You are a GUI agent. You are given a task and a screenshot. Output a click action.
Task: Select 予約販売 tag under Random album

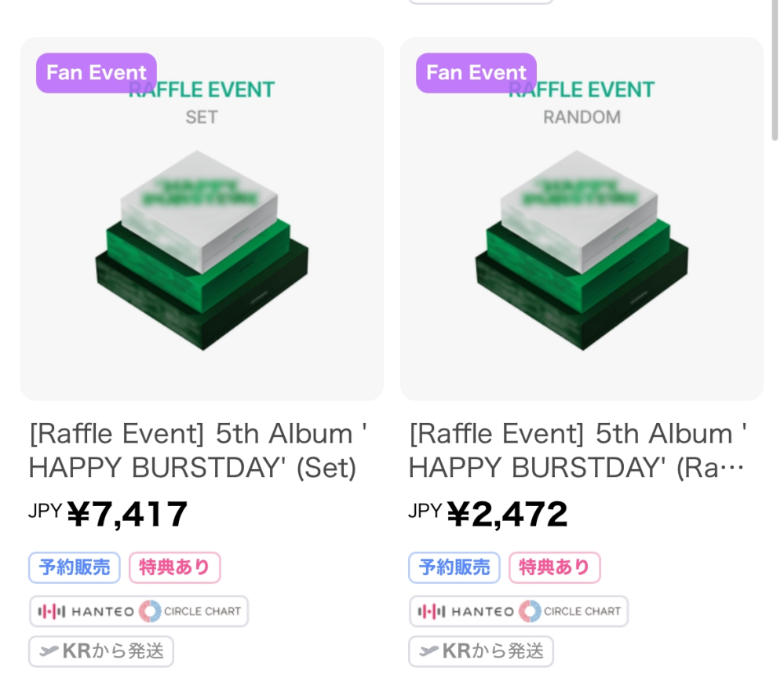point(454,567)
